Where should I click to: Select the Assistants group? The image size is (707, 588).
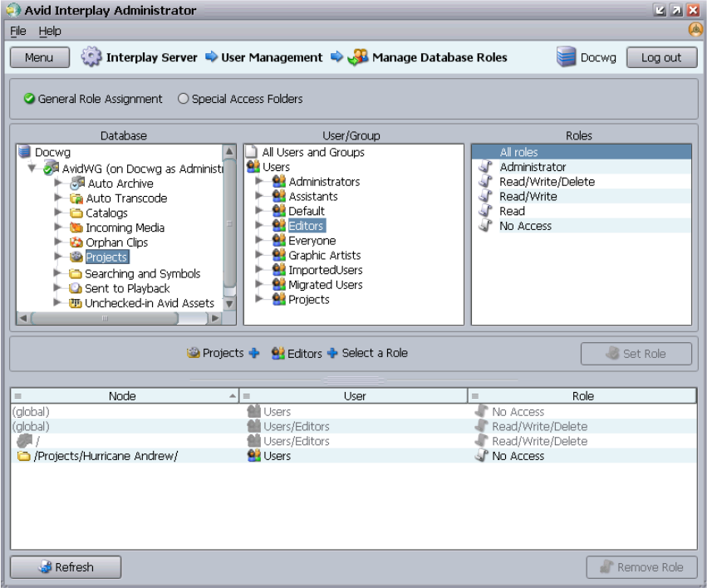pos(313,196)
